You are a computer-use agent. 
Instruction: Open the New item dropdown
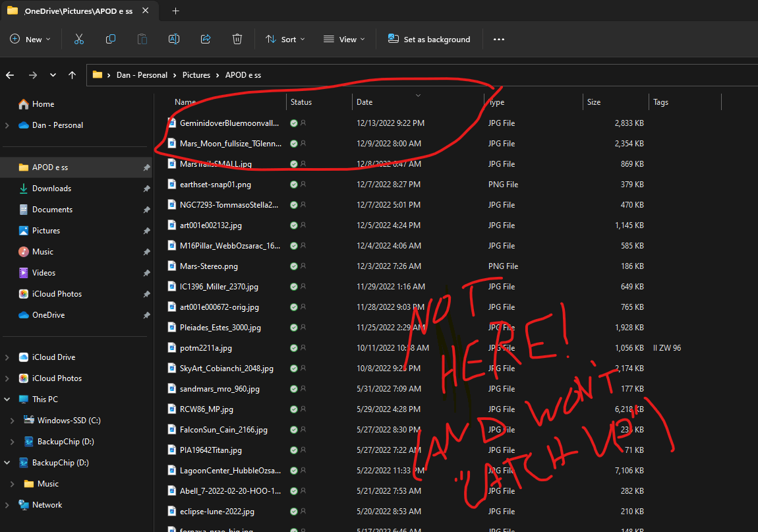tap(30, 39)
